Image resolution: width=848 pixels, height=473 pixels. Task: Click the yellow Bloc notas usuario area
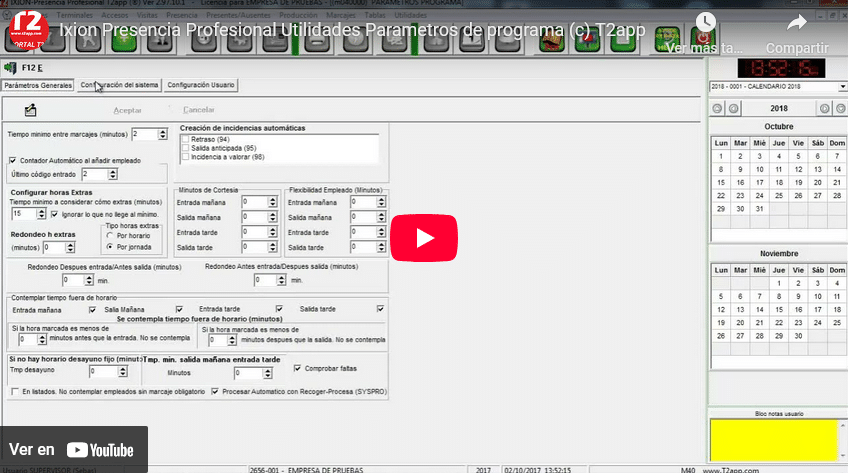(x=774, y=440)
